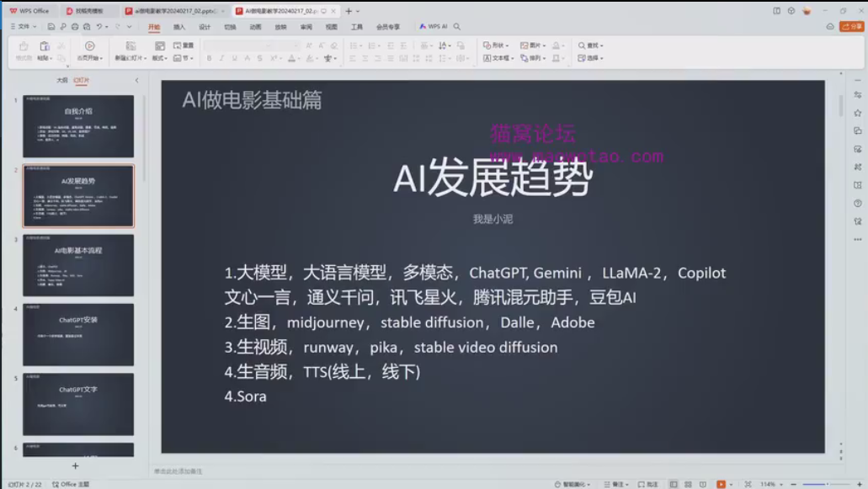Click the favorites star icon in right sidebar
Viewport: 868px width, 489px height.
point(858,113)
